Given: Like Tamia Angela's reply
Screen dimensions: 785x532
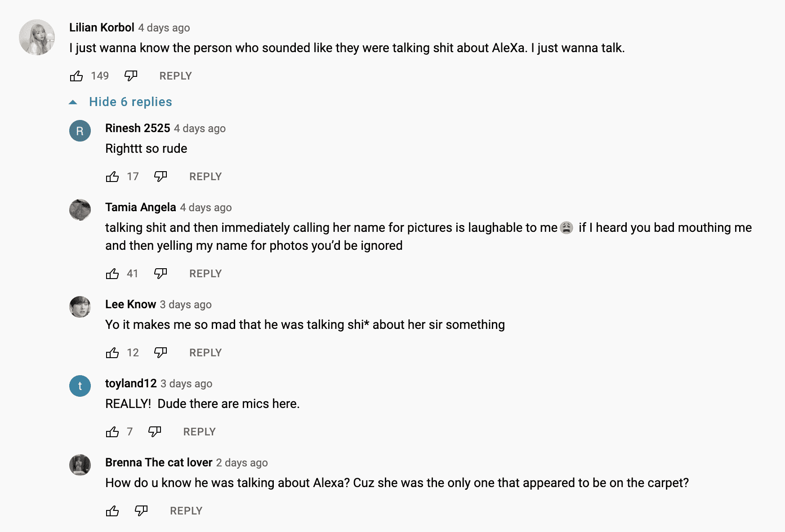Looking at the screenshot, I should 112,274.
